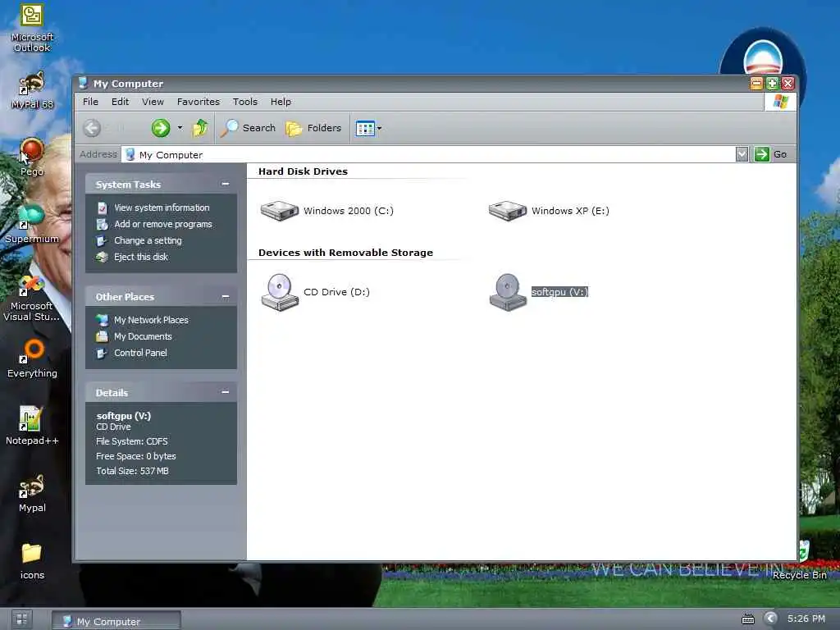Viewport: 840px width, 630px height.
Task: Collapse the Details panel
Action: point(226,392)
